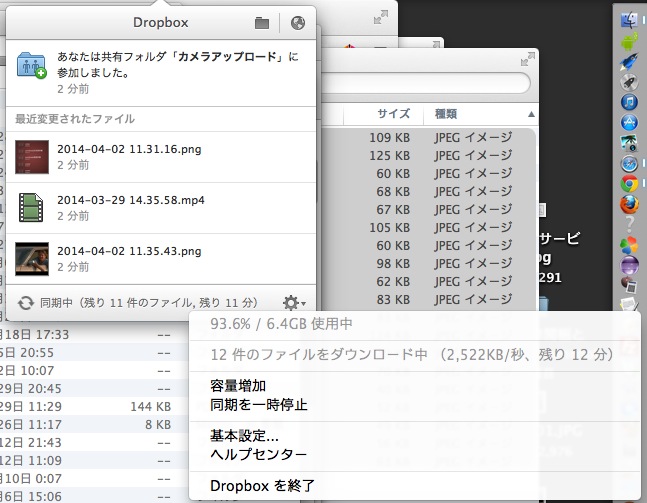
Task: Select the row dated 6日 15:06
Action: coord(94,496)
